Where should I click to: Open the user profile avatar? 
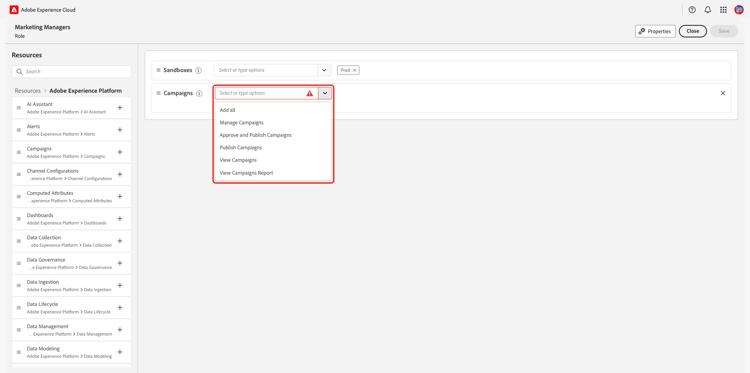coord(739,10)
